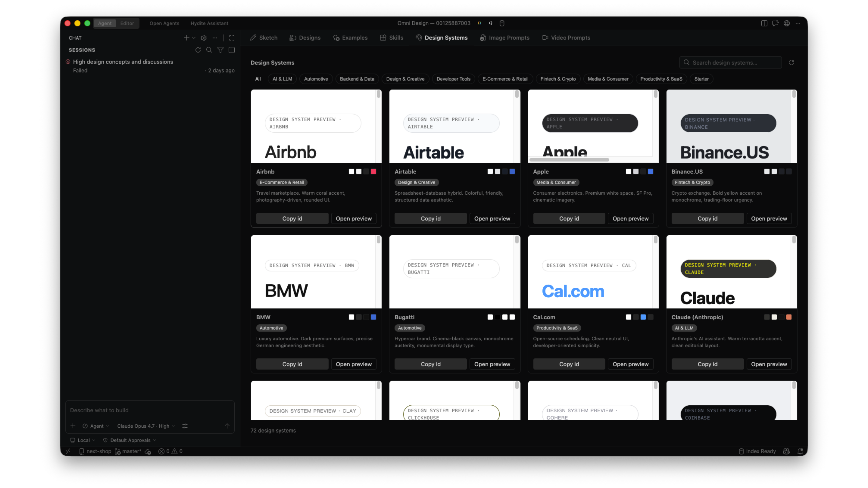Click the sessions side panel layout icon
Viewport: 868px width, 488px height.
point(231,50)
